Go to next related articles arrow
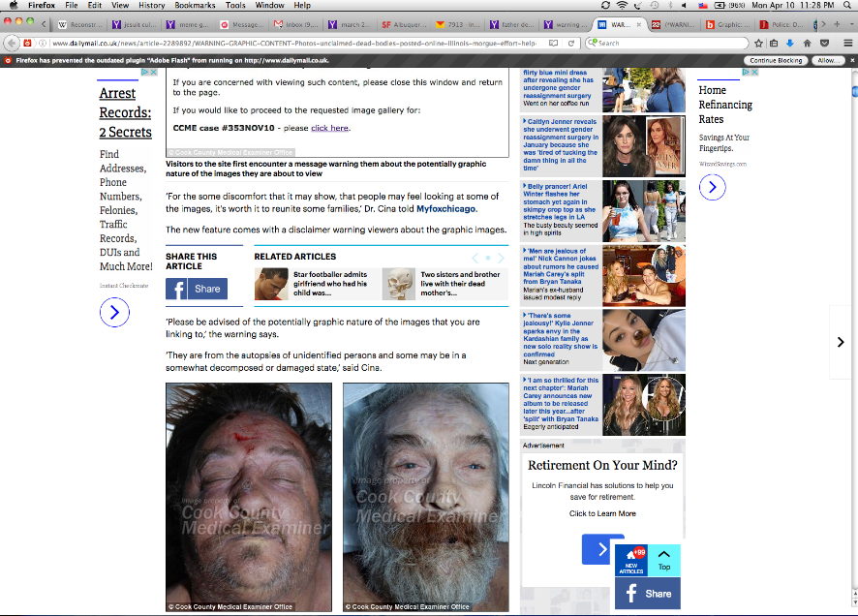Screen dimensions: 858x616 501,258
